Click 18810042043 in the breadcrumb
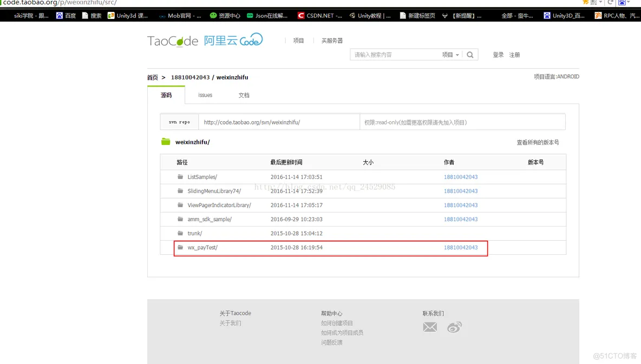Viewport: 641px width, 364px height. coord(190,77)
